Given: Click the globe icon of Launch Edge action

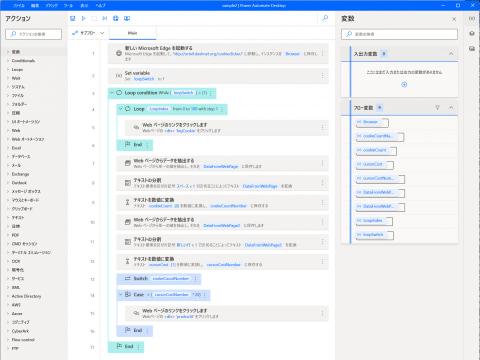Looking at the screenshot, I should [119, 53].
